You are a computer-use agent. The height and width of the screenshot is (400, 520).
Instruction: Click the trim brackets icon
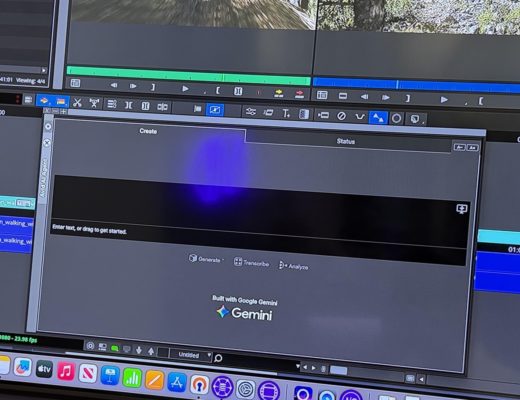(128, 105)
